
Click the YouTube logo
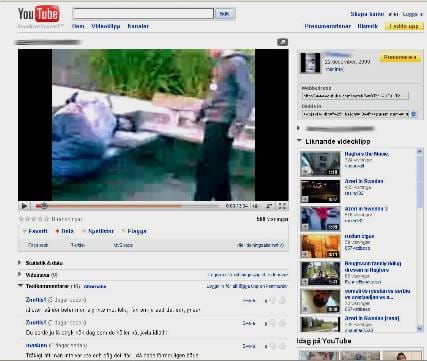pos(39,14)
